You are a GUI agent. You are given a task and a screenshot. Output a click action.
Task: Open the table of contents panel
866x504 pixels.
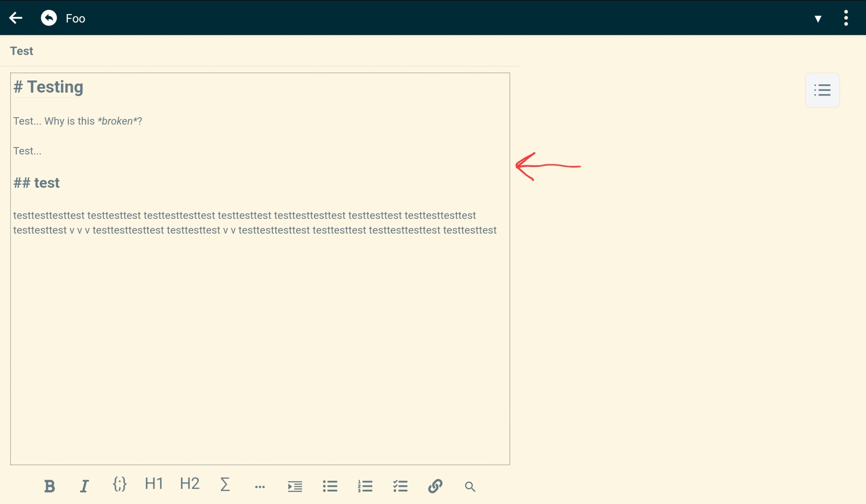pos(822,90)
